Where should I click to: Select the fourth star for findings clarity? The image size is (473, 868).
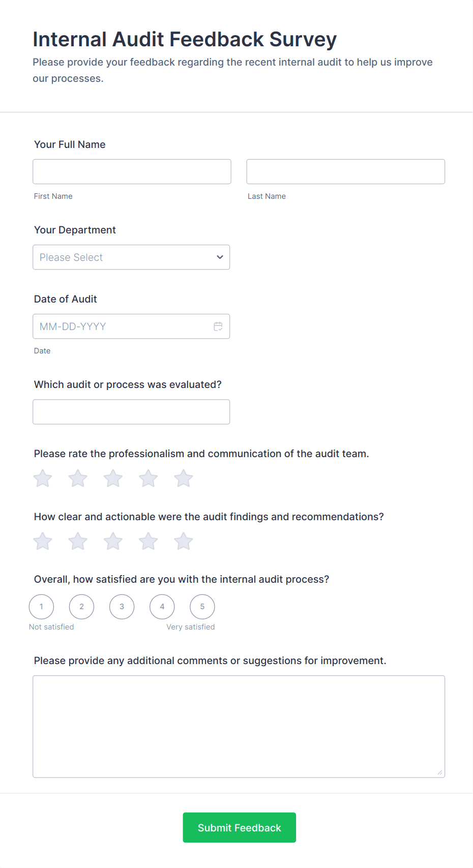(x=148, y=541)
